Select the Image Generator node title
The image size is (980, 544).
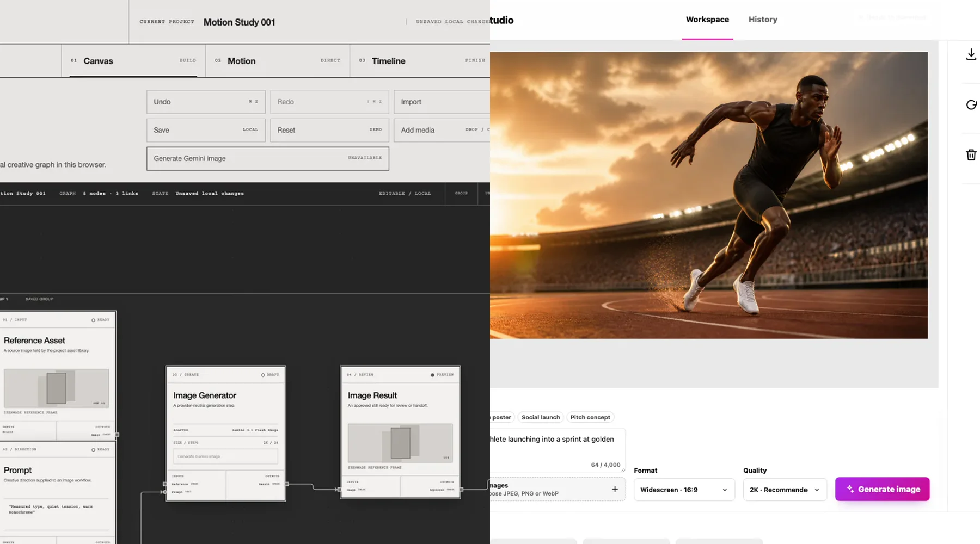click(x=205, y=395)
